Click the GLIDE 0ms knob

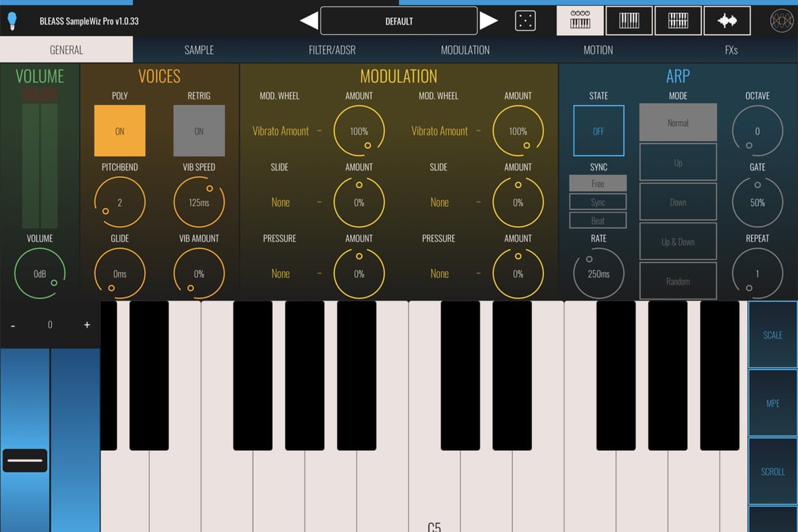pyautogui.click(x=120, y=273)
